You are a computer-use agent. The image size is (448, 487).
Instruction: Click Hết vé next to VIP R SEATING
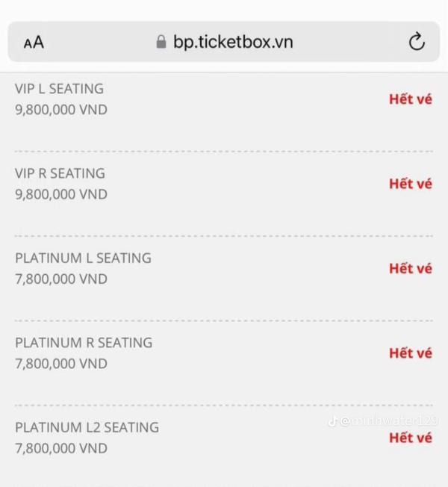(410, 184)
